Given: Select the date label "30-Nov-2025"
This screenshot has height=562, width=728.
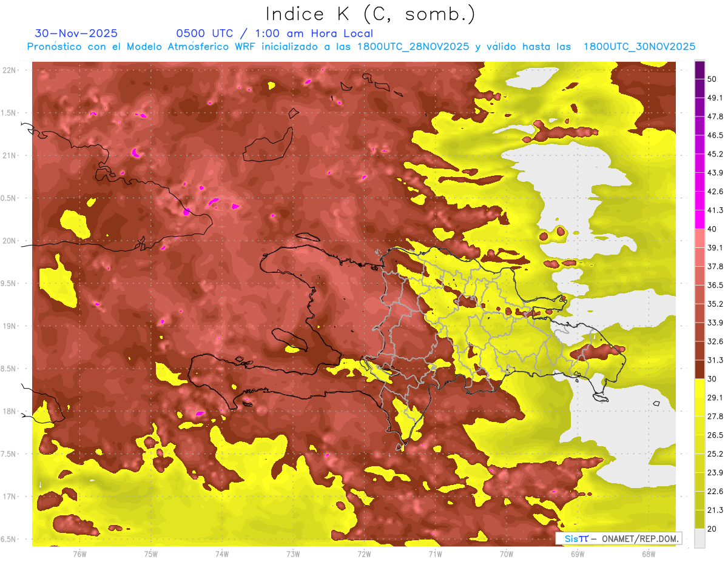Looking at the screenshot, I should point(76,33).
